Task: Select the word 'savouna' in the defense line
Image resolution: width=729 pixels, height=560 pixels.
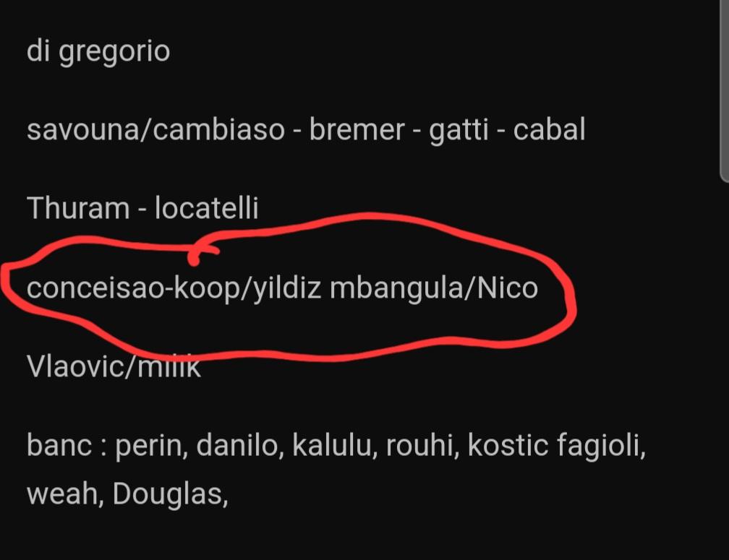Action: point(82,129)
